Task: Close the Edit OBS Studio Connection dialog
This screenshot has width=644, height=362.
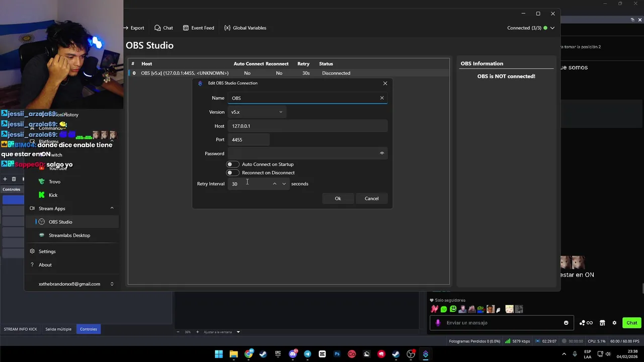Action: click(385, 83)
